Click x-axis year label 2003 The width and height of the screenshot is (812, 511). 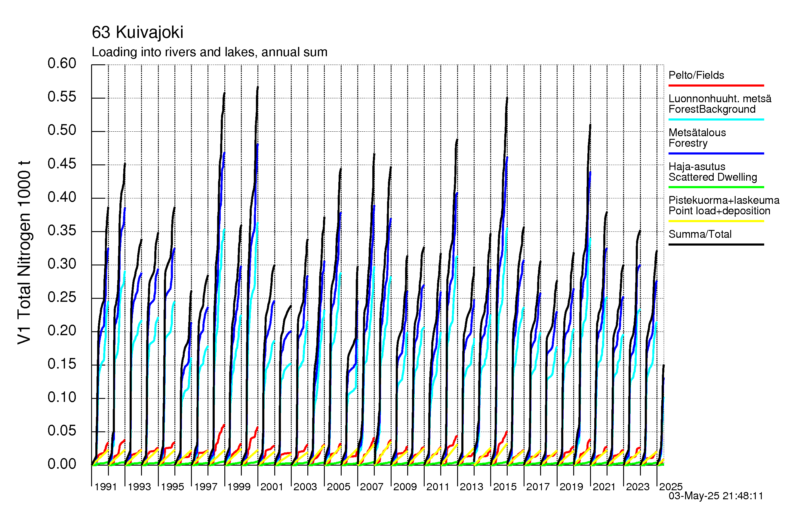[x=305, y=487]
